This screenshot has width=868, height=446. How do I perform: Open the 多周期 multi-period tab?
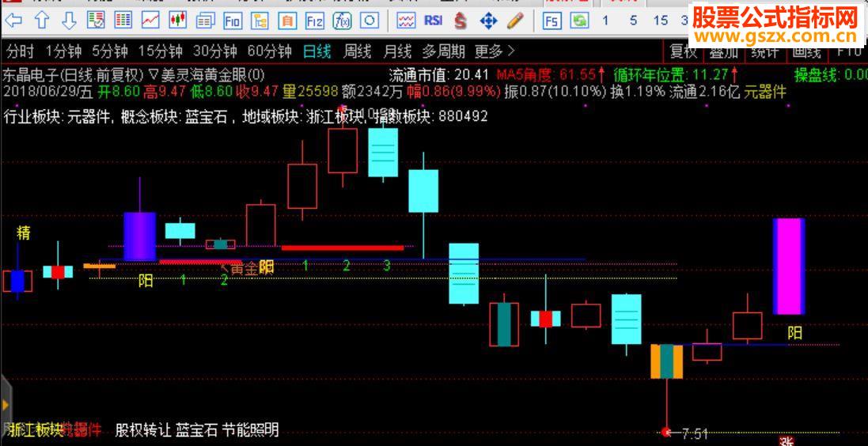click(x=443, y=52)
